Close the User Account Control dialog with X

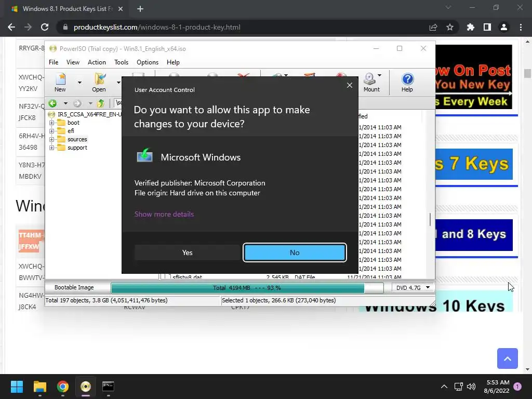(350, 85)
